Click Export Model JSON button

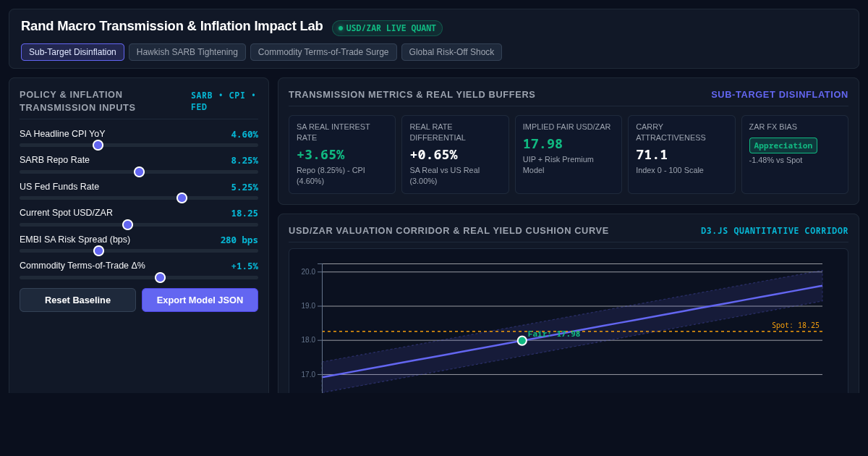(x=200, y=300)
